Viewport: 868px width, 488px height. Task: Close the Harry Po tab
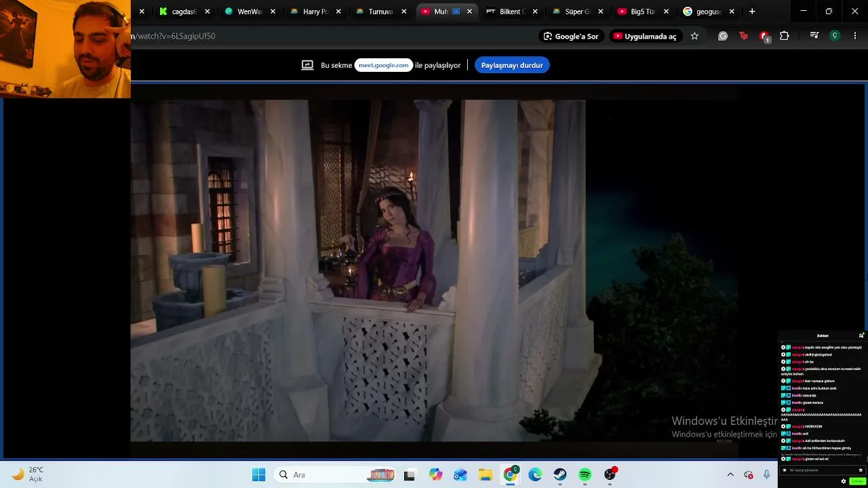point(338,12)
